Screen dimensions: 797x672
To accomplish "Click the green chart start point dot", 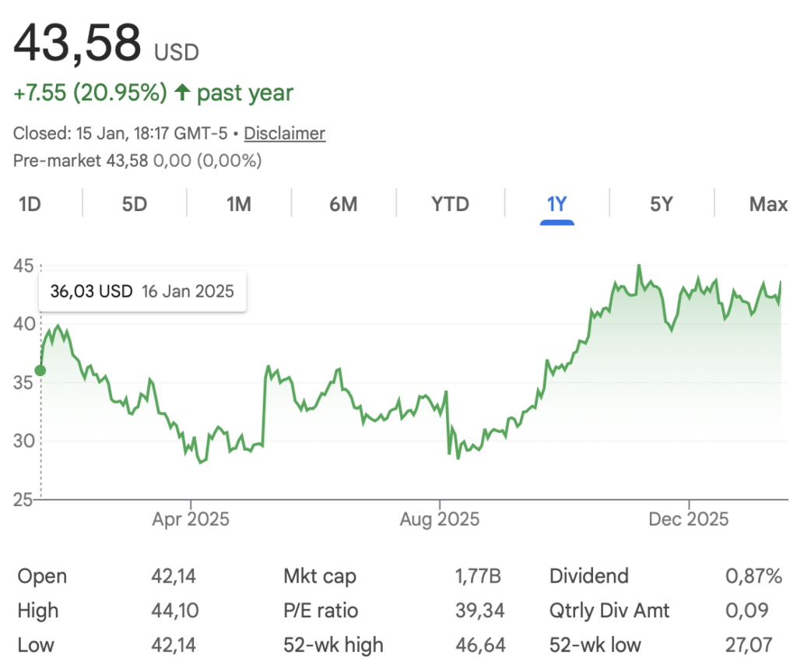I will pos(40,371).
